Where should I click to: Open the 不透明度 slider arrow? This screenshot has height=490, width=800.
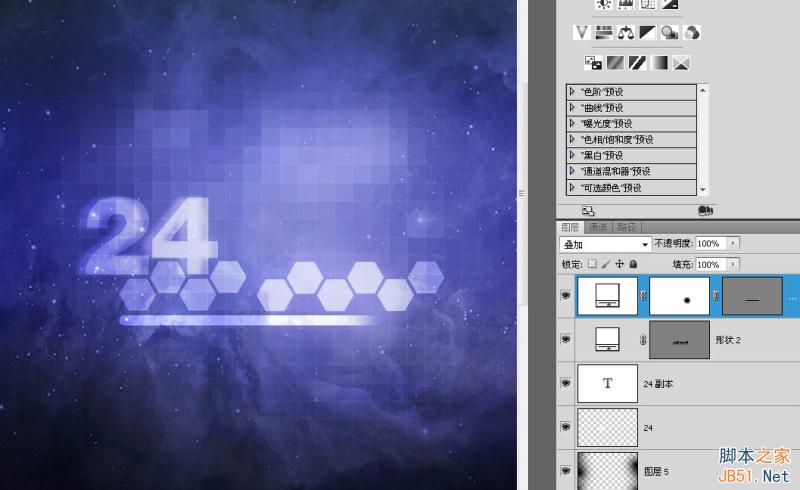[x=733, y=243]
